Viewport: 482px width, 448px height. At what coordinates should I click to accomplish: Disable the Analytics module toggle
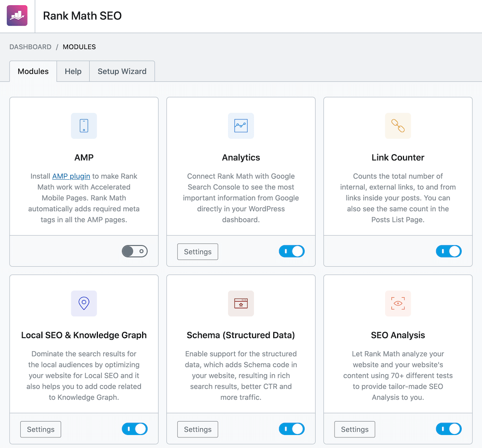tap(292, 251)
